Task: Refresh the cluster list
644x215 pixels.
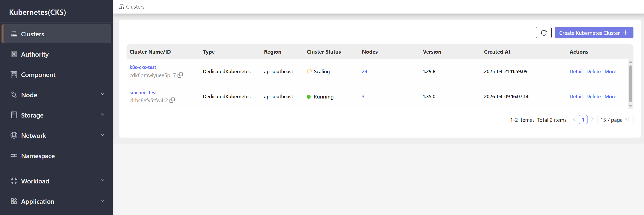Action: (544, 33)
